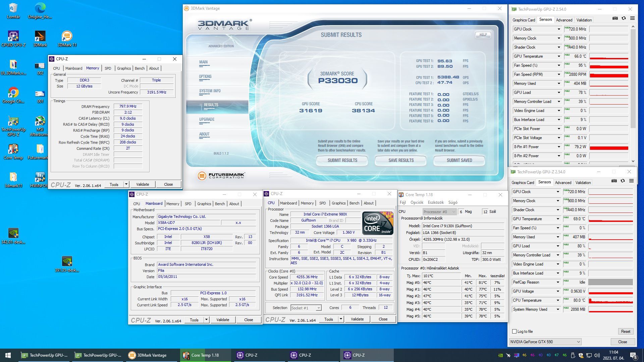
Task: Click the Windows Start button
Action: (8, 355)
